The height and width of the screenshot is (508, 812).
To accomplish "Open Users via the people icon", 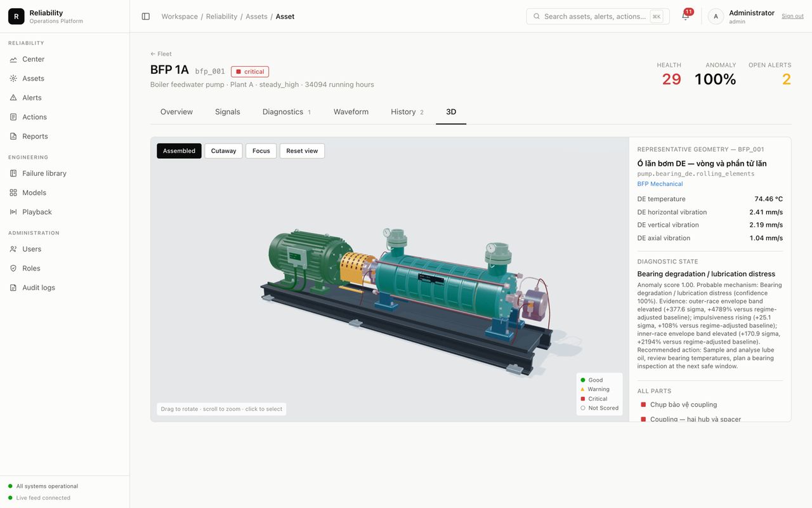I will [13, 249].
